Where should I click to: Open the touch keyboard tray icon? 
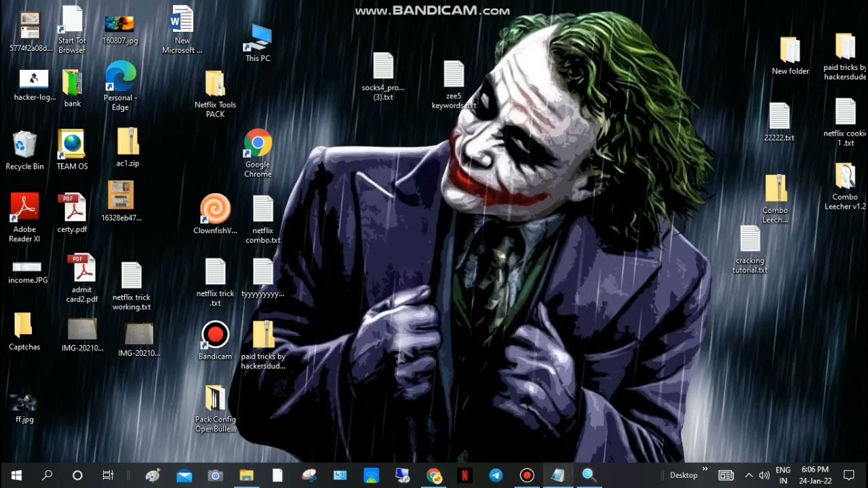(x=726, y=475)
